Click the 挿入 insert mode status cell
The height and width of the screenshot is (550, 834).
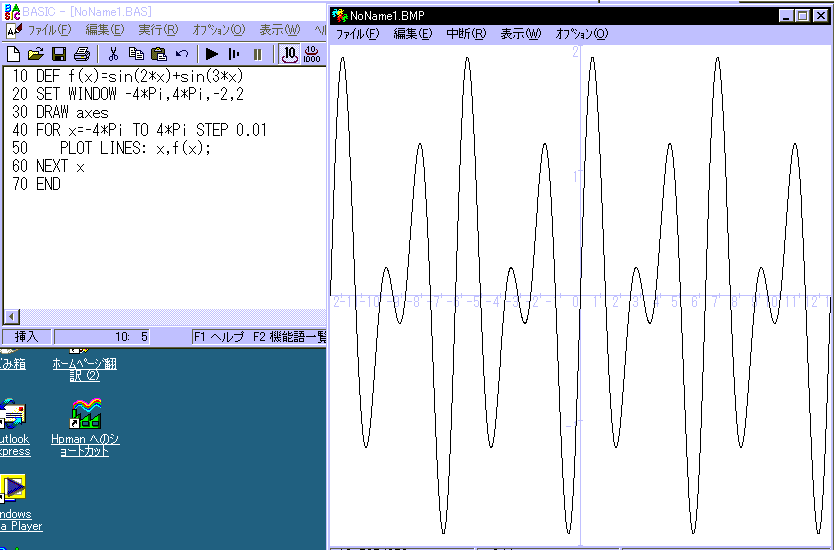point(27,336)
